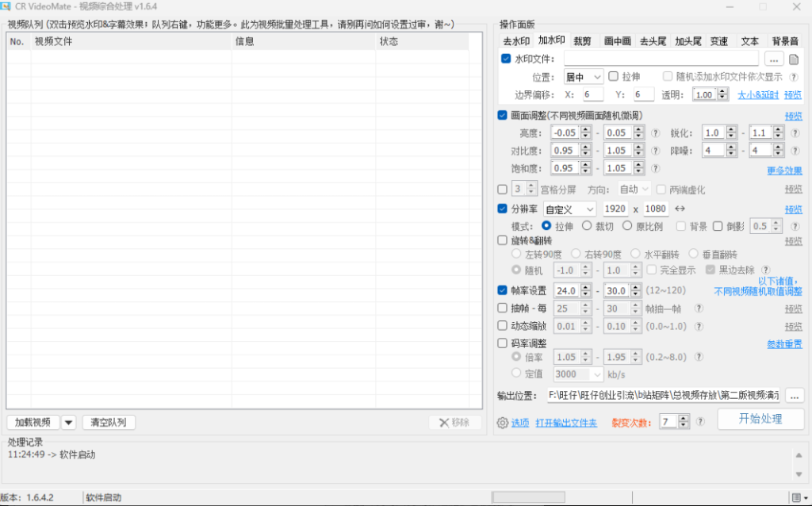The width and height of the screenshot is (812, 506).
Task: Toggle the 拉伸 stretch watermark checkbox
Action: click(x=612, y=76)
